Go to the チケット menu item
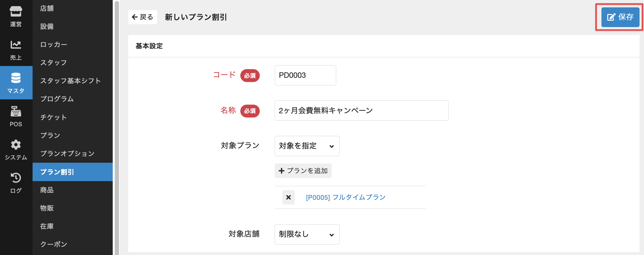644x255 pixels. (54, 117)
